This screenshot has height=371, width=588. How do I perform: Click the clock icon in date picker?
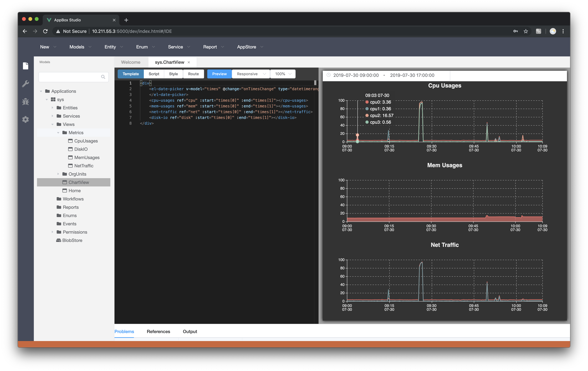pos(329,75)
